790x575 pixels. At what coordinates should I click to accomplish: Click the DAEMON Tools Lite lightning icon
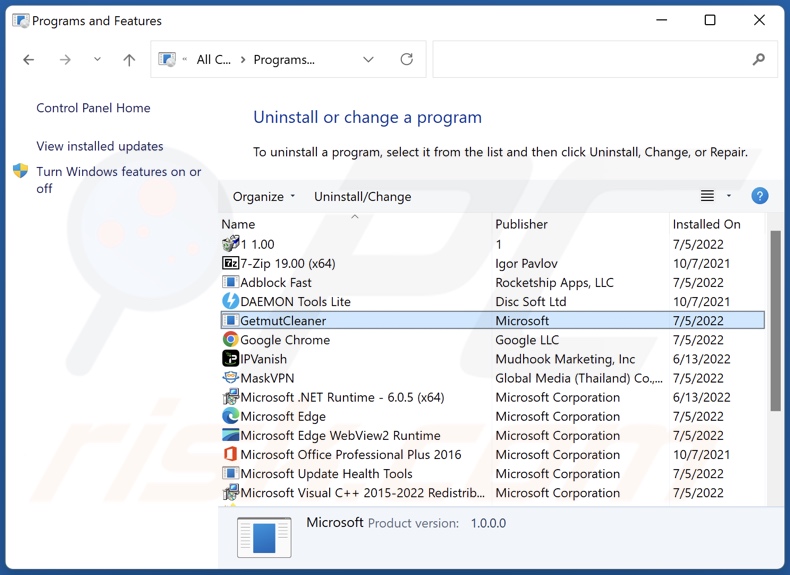point(230,301)
